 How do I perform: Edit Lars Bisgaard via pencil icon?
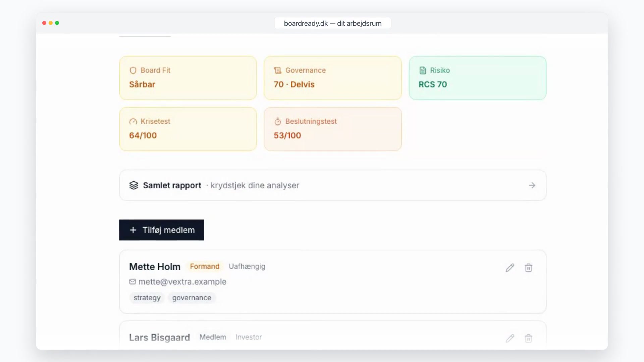coord(510,338)
